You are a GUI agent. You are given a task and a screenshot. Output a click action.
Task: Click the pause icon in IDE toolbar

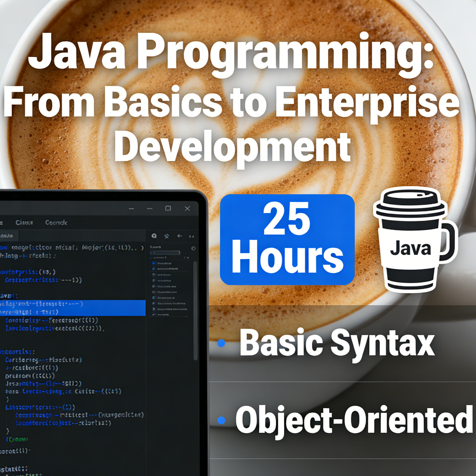(x=192, y=236)
